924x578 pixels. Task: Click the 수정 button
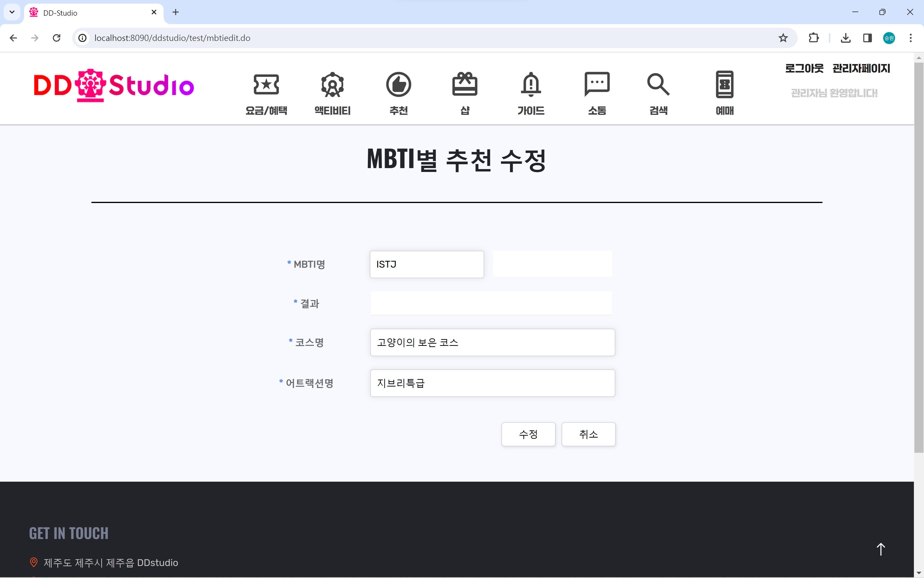[528, 434]
